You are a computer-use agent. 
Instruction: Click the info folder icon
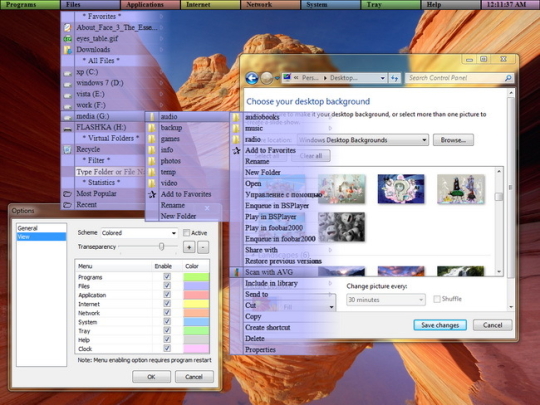(x=152, y=150)
